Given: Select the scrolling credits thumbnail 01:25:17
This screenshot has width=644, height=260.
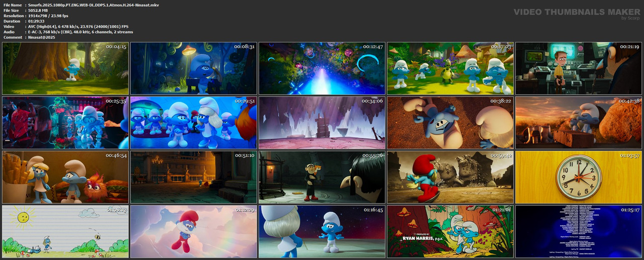Looking at the screenshot, I should (x=579, y=231).
